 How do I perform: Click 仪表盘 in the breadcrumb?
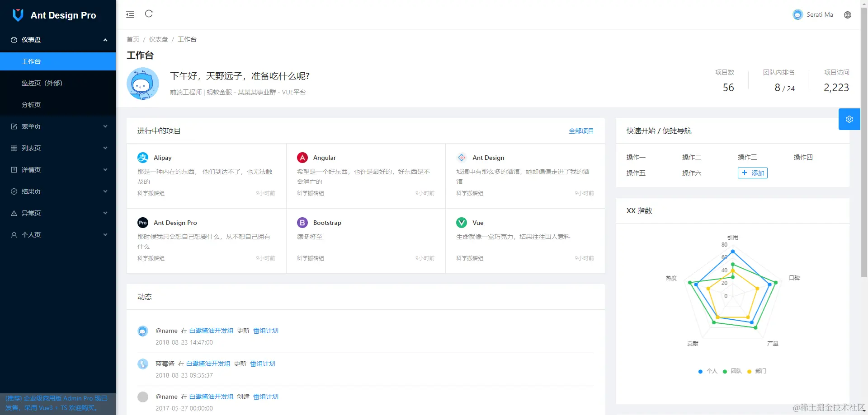point(158,39)
